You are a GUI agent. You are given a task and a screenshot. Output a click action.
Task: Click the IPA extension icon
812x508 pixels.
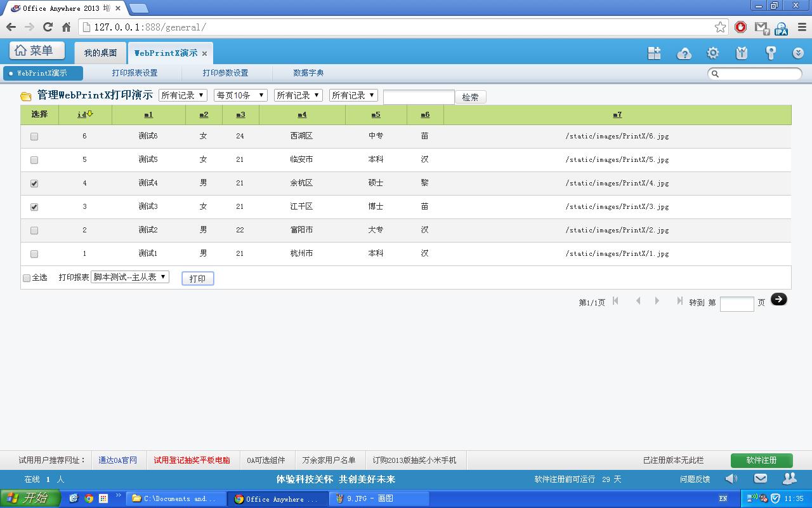point(781,27)
